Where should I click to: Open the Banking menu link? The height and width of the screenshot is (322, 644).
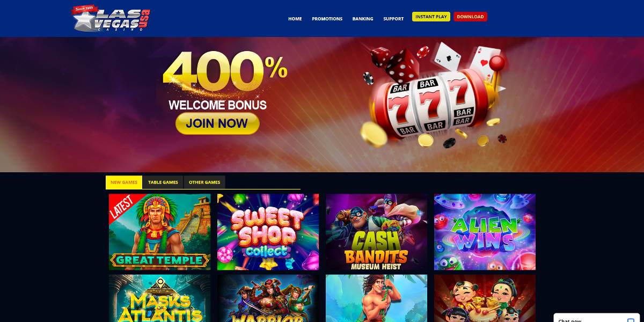(363, 19)
